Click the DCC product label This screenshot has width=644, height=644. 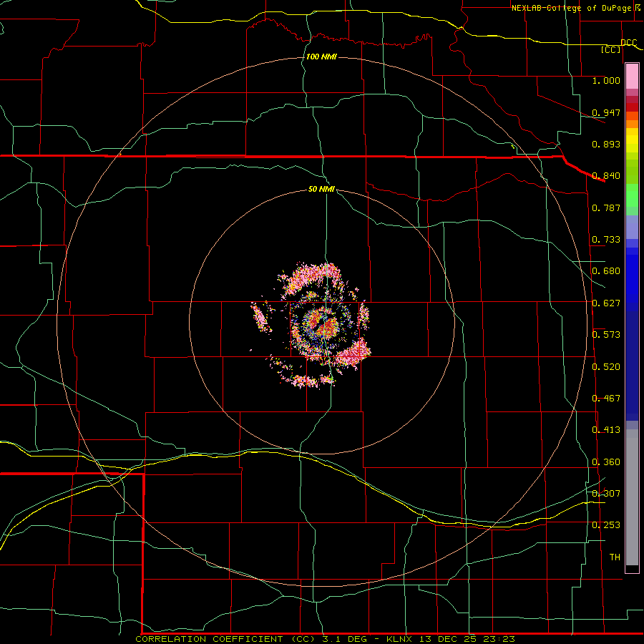pos(628,43)
